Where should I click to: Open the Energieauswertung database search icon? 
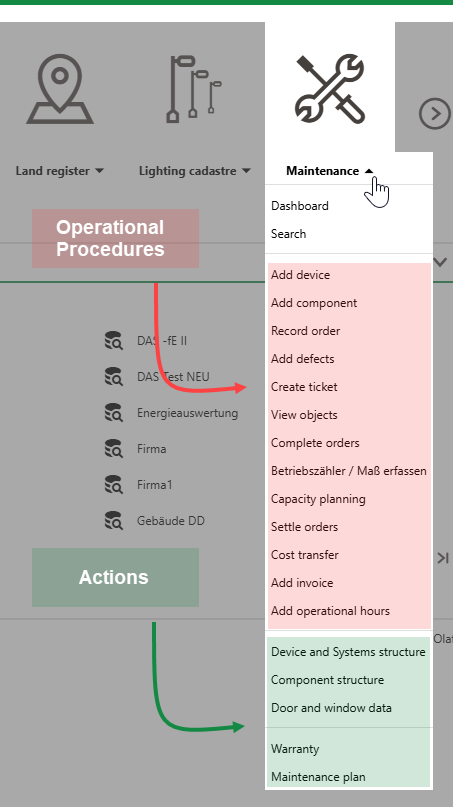click(x=113, y=413)
